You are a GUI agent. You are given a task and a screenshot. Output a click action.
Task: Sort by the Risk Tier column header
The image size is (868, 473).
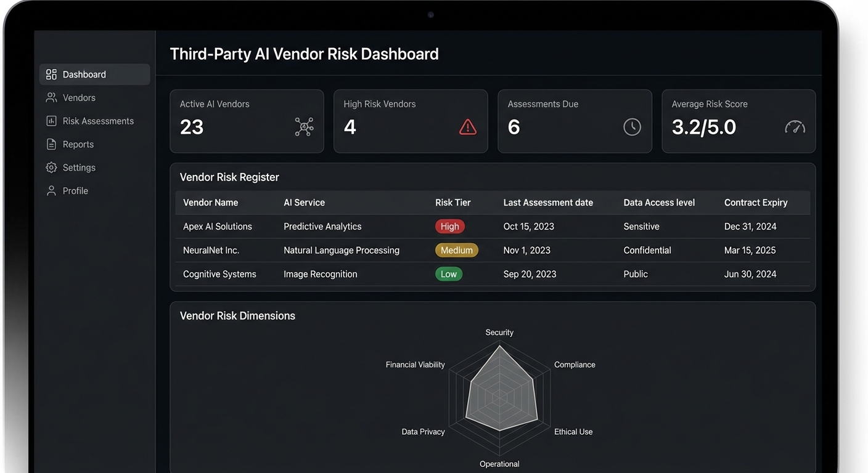point(452,202)
